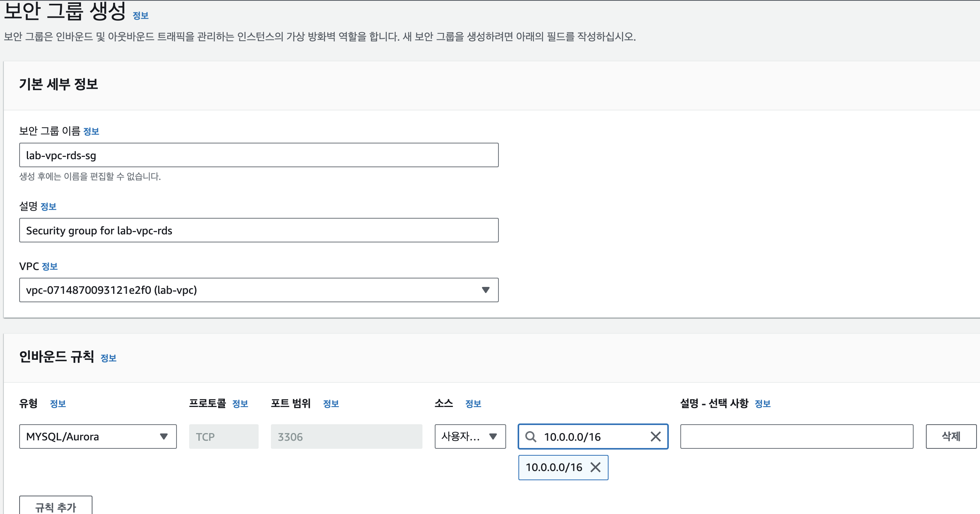Viewport: 980px width, 514px height.
Task: Open the MYSQL/Aurora type dropdown
Action: click(98, 437)
